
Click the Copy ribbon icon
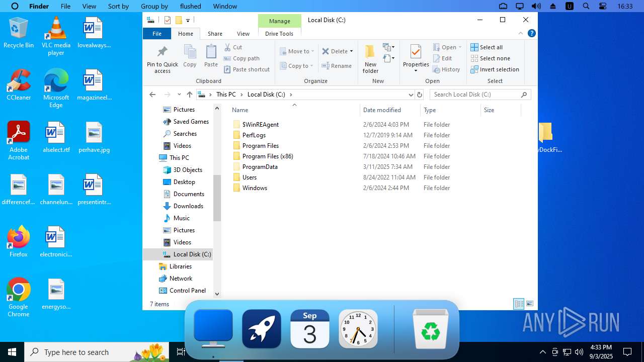[190, 55]
